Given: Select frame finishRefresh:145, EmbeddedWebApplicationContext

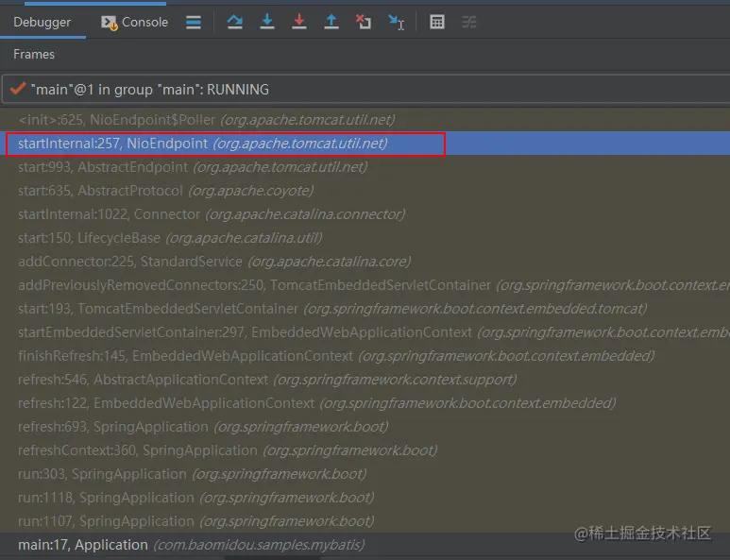Looking at the screenshot, I should (365, 356).
